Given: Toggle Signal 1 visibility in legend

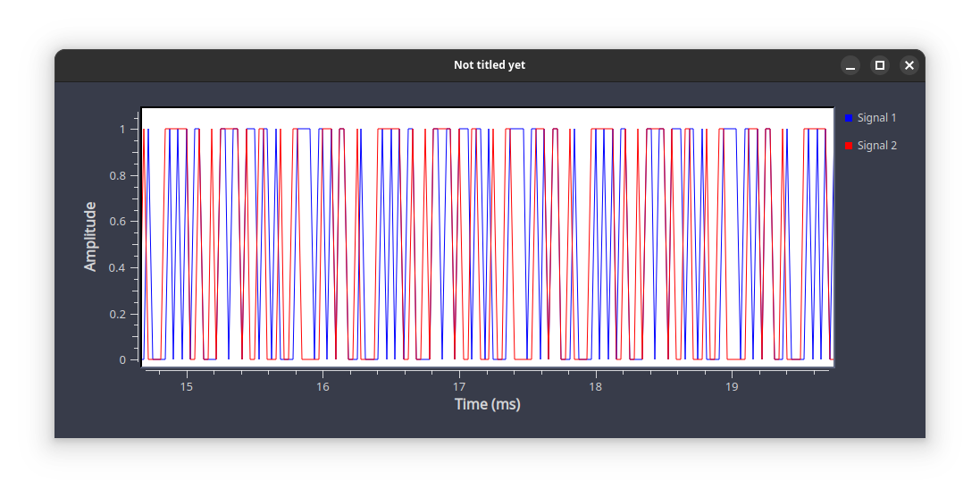Looking at the screenshot, I should coord(871,118).
